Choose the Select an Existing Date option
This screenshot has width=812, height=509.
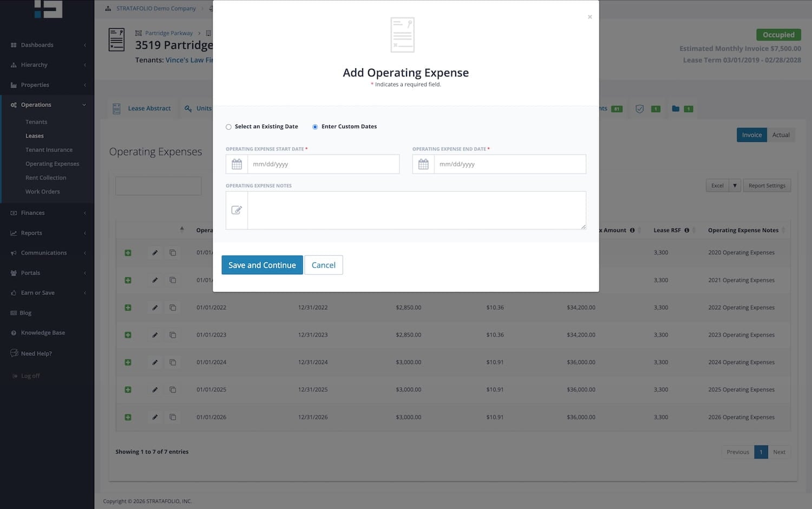(x=229, y=127)
